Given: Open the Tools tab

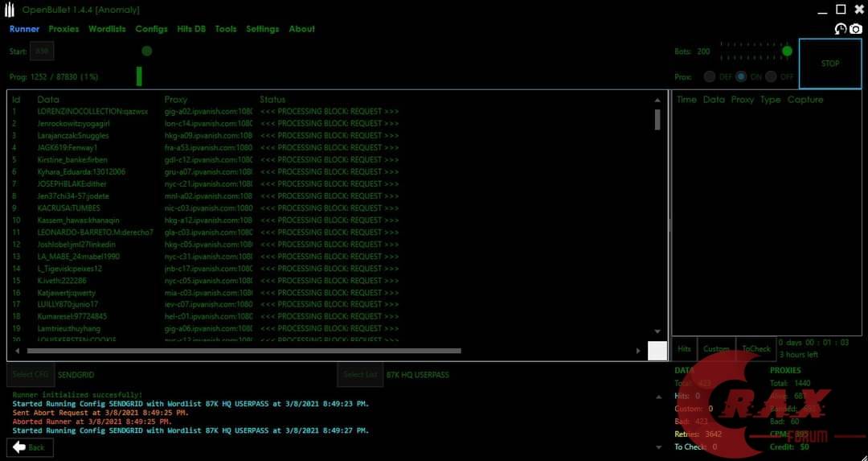Looking at the screenshot, I should click(226, 29).
